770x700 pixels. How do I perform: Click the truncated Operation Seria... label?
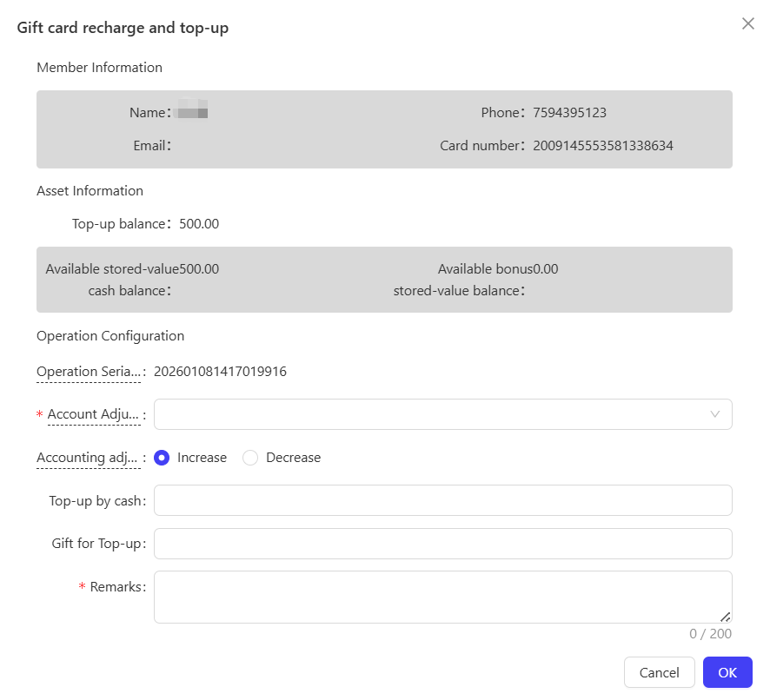tap(89, 372)
